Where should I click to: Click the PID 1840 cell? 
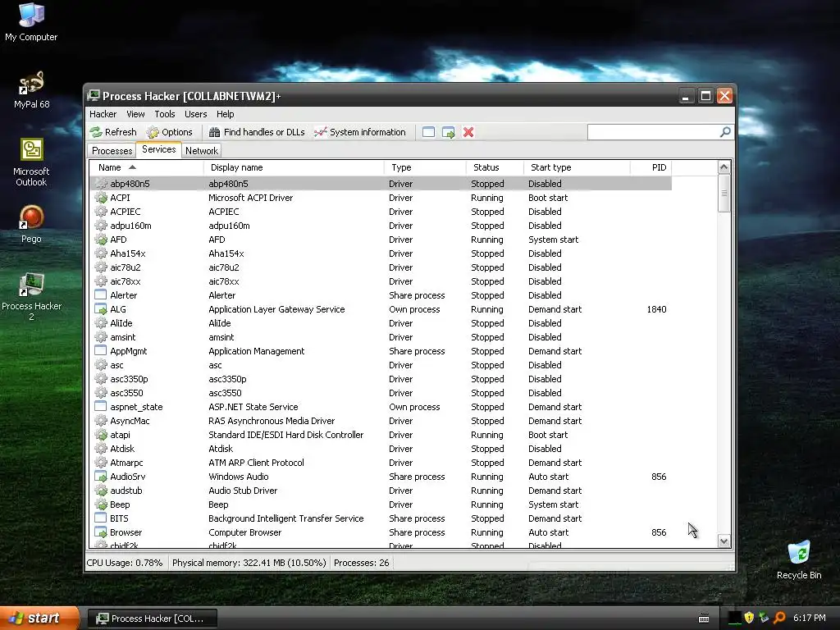[656, 309]
